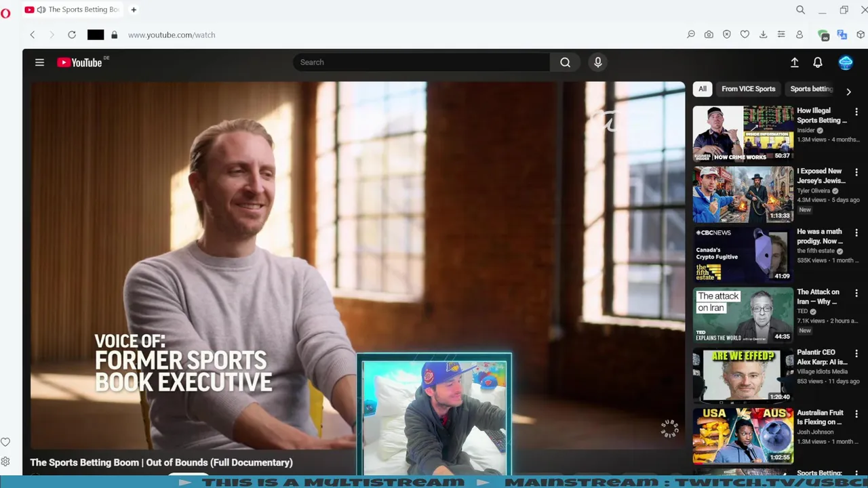
Task: Focus the YouTube Search box
Action: (x=421, y=62)
